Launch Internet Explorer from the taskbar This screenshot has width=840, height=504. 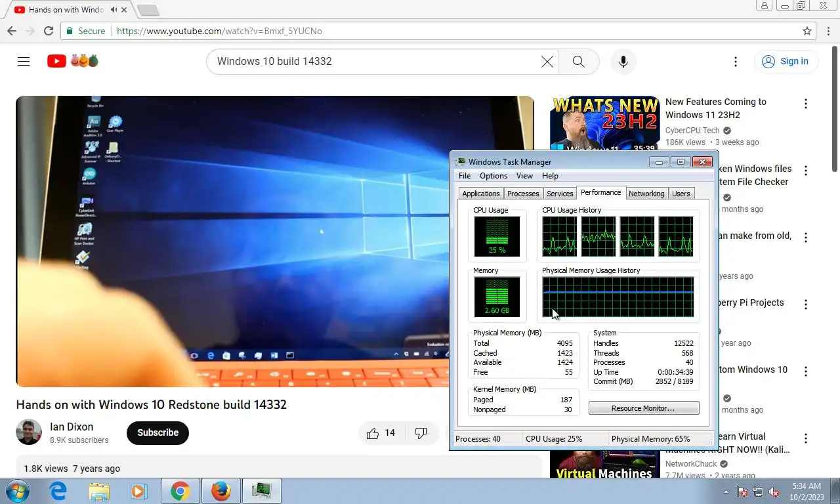click(58, 491)
